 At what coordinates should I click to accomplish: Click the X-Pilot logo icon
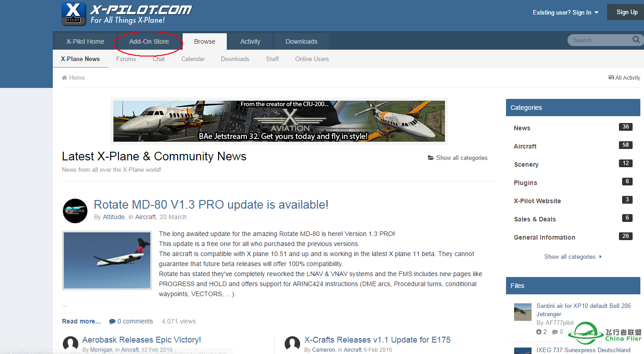(x=73, y=14)
